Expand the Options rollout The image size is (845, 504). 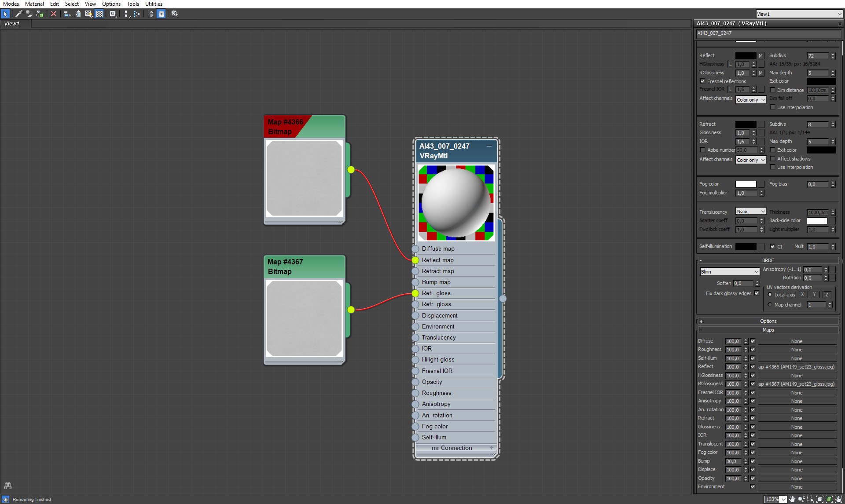768,321
